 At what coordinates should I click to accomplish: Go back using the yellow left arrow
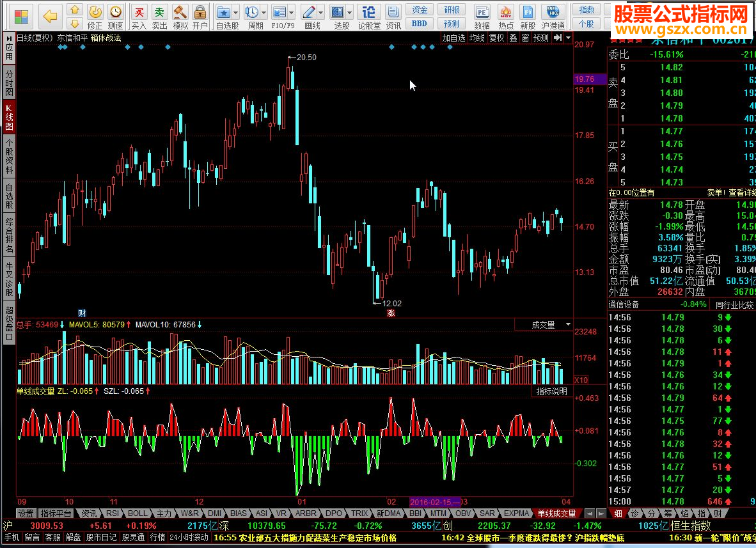[x=50, y=17]
